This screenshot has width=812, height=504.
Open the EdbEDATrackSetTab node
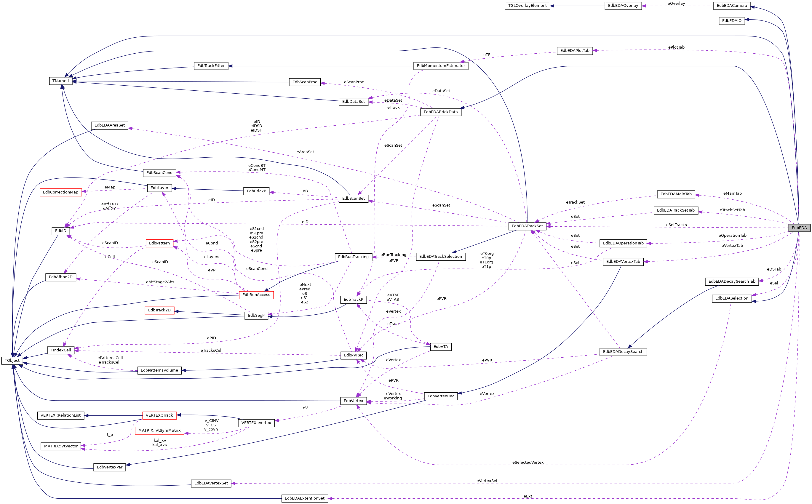tap(676, 211)
